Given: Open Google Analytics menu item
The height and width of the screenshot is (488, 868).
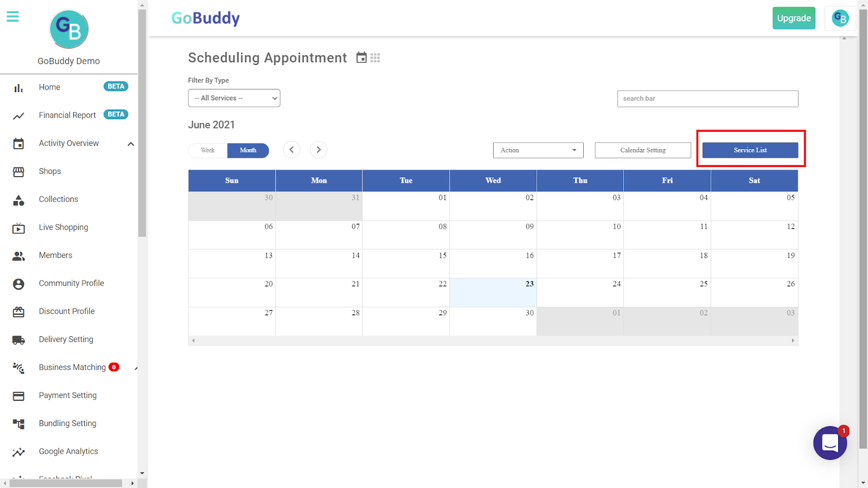Looking at the screenshot, I should tap(68, 452).
